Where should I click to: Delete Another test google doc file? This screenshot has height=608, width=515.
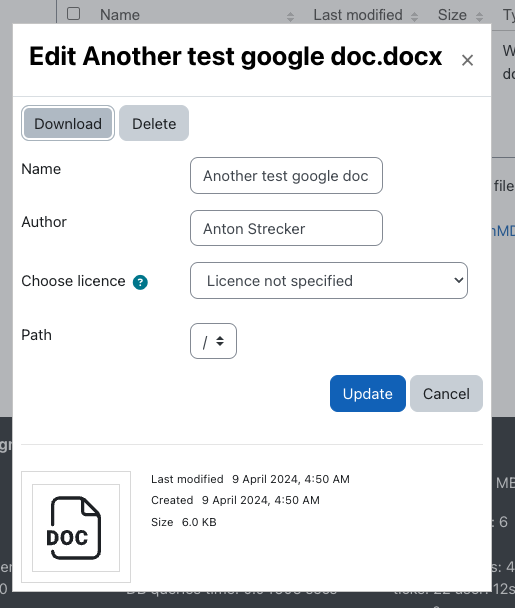point(154,123)
